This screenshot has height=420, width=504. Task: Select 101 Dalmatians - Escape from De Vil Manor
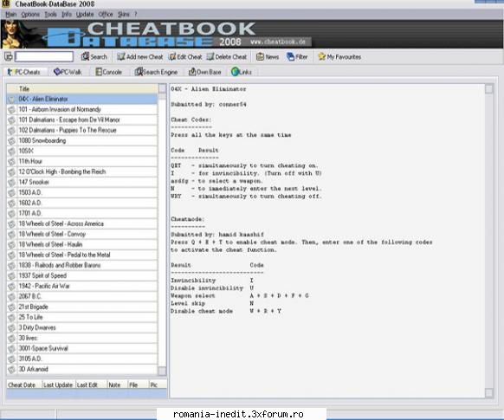(x=82, y=120)
